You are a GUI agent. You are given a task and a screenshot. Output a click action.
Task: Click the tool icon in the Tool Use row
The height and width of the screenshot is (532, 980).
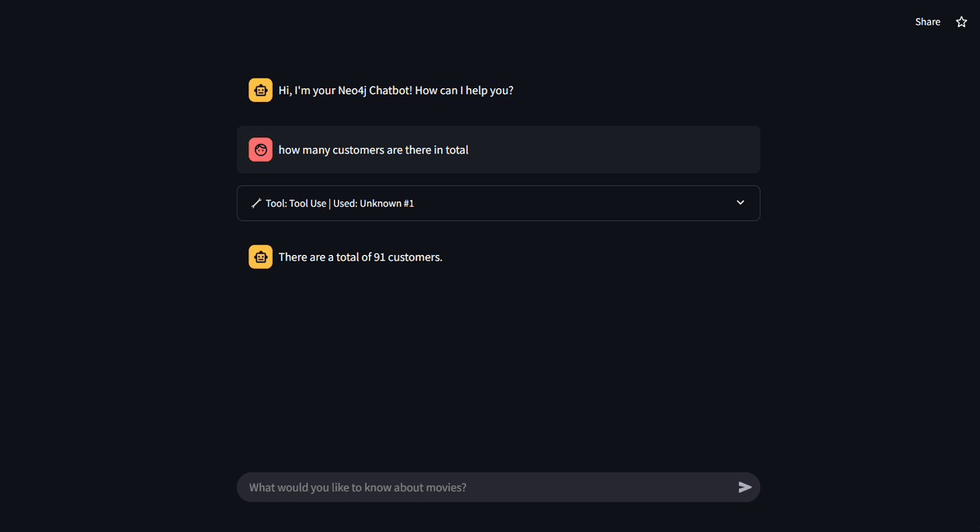pyautogui.click(x=256, y=203)
